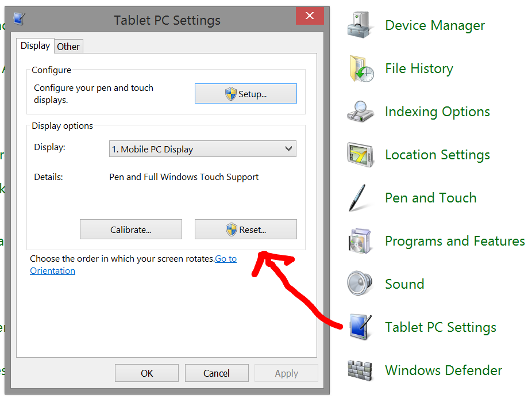Click Setup to configure pen and touch displays
The width and height of the screenshot is (532, 398).
[x=245, y=93]
